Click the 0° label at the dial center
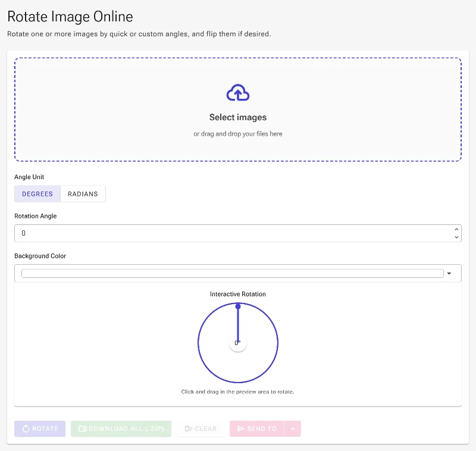The width and height of the screenshot is (476, 451). [237, 343]
